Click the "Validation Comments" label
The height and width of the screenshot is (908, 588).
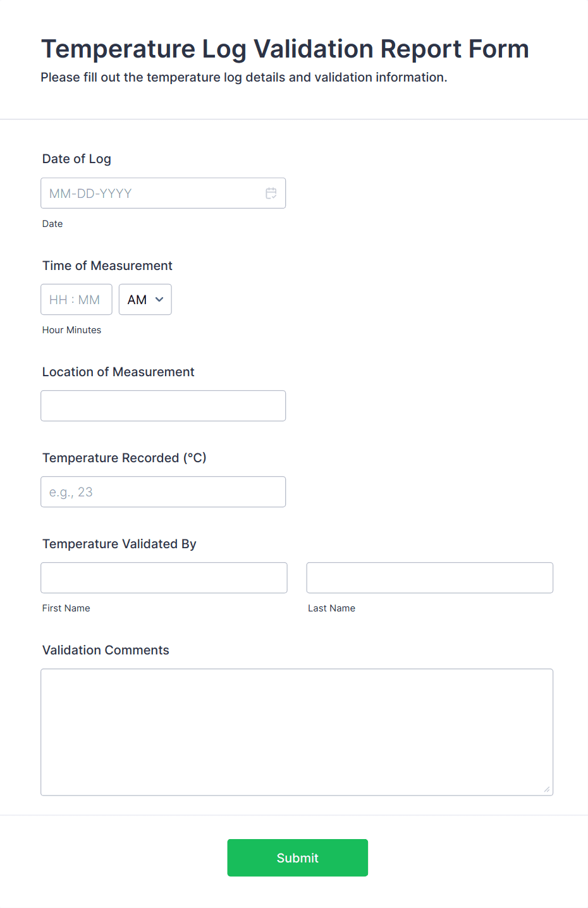(106, 650)
